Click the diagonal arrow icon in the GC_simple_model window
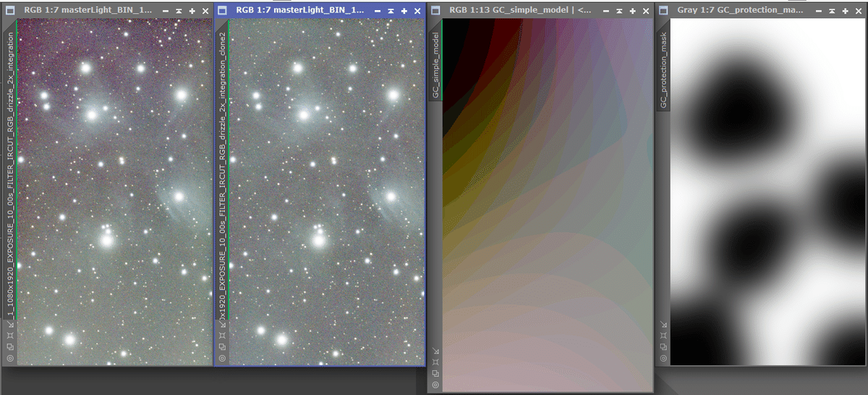Viewport: 868px width, 395px height. coord(435,352)
